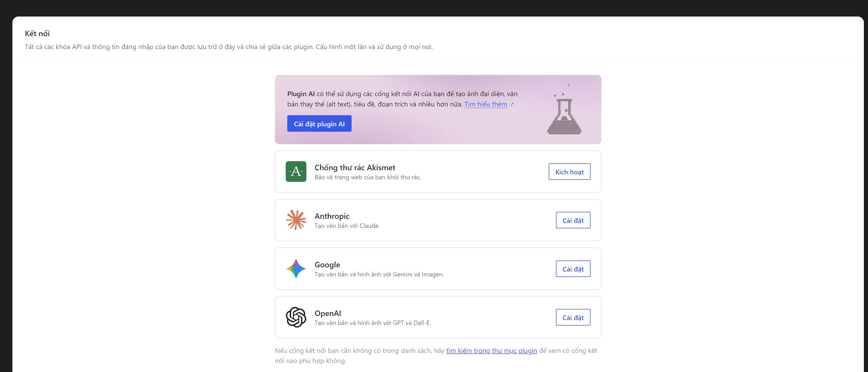868x372 pixels.
Task: Click the Kết nối page heading
Action: tap(37, 33)
